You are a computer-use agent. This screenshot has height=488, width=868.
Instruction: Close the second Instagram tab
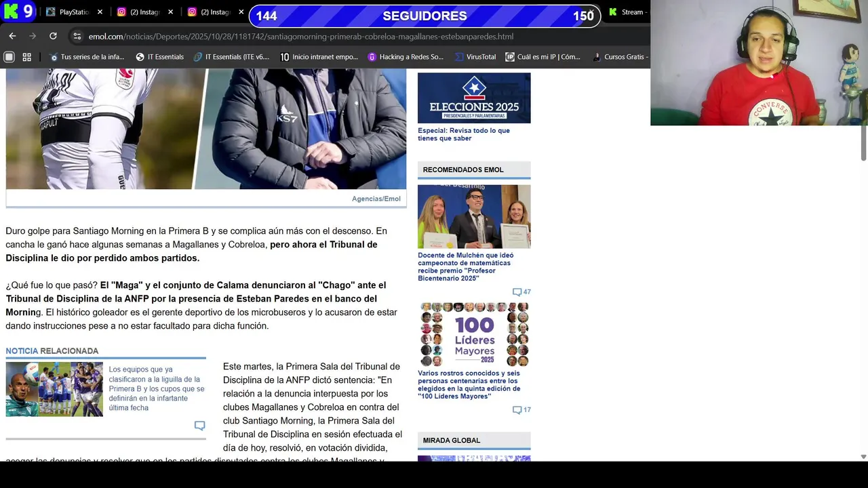pos(241,12)
